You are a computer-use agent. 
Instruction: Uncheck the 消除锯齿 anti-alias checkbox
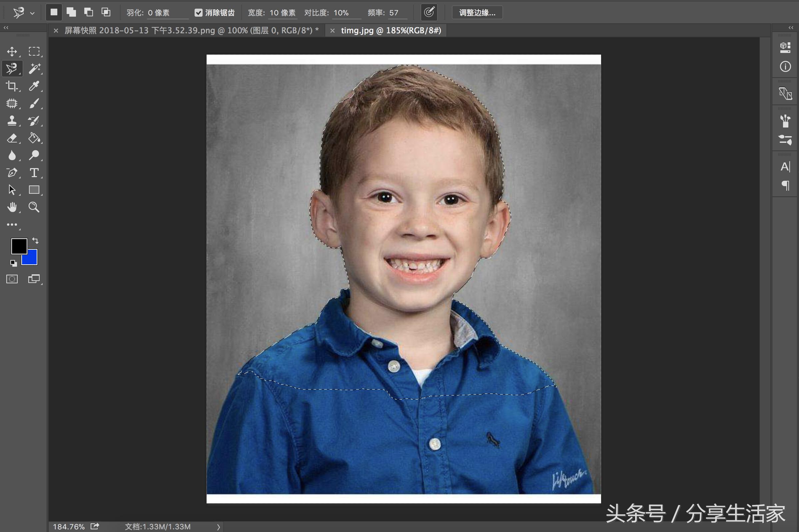[198, 13]
